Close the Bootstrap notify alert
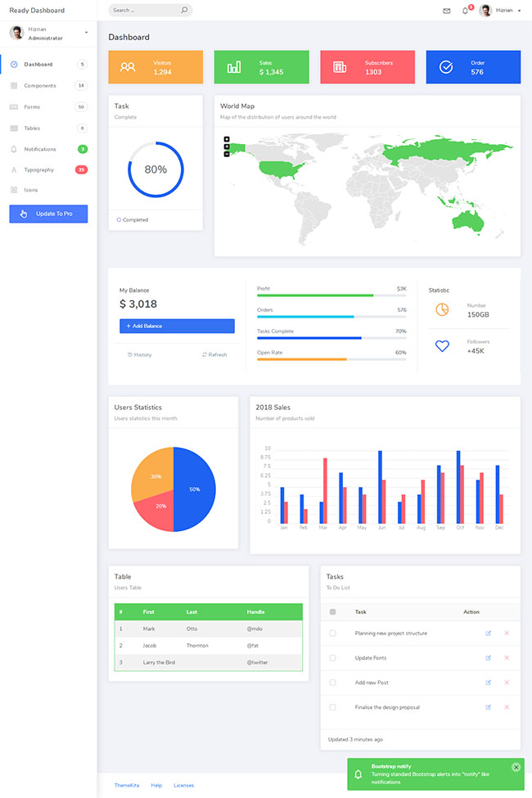Image resolution: width=532 pixels, height=798 pixels. [x=516, y=767]
